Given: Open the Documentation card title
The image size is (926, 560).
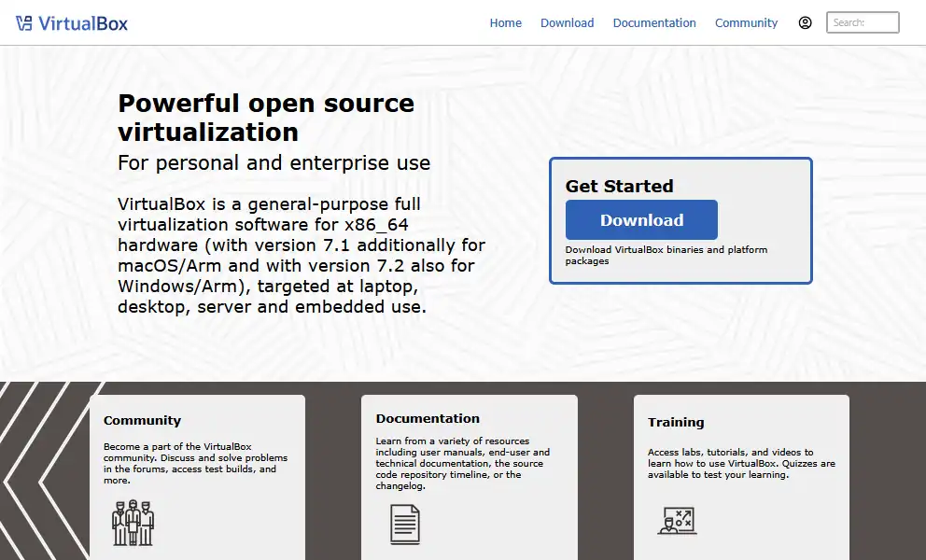Looking at the screenshot, I should (x=428, y=419).
